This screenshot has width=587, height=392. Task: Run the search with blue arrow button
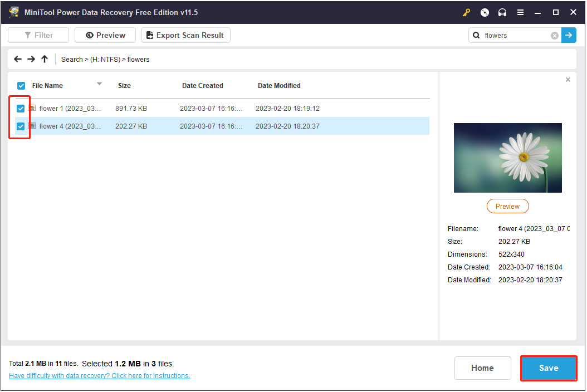pyautogui.click(x=569, y=35)
